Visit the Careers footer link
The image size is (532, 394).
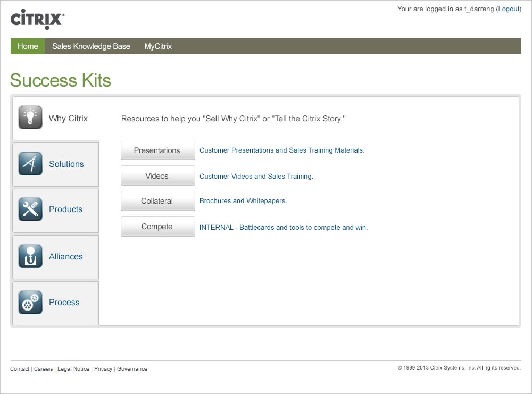tap(44, 369)
